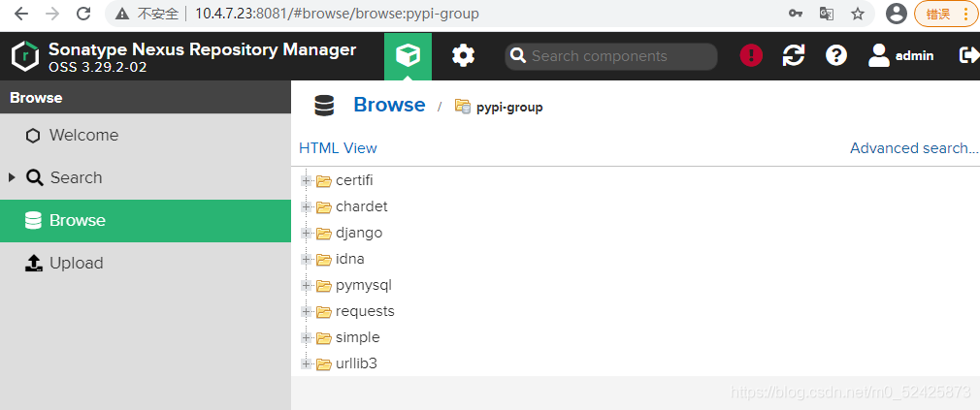Open the admin user account button

(901, 56)
